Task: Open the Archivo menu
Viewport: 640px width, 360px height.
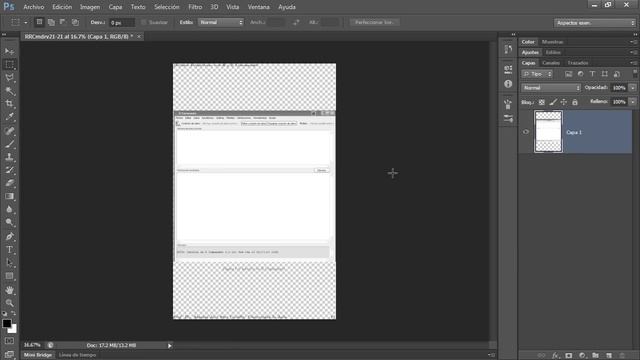Action: click(33, 7)
